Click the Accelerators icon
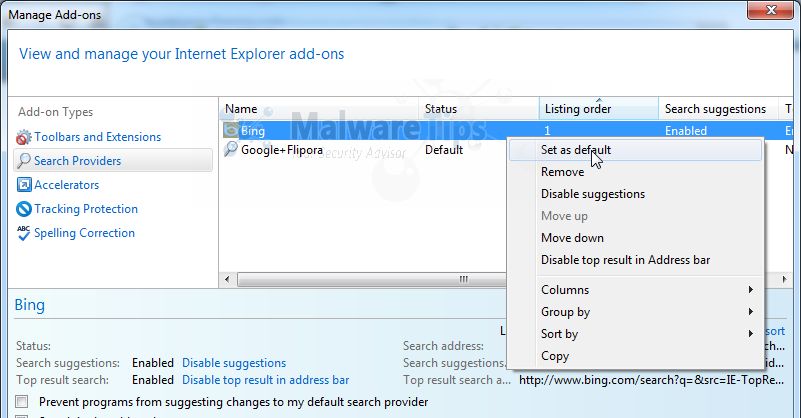 23,184
